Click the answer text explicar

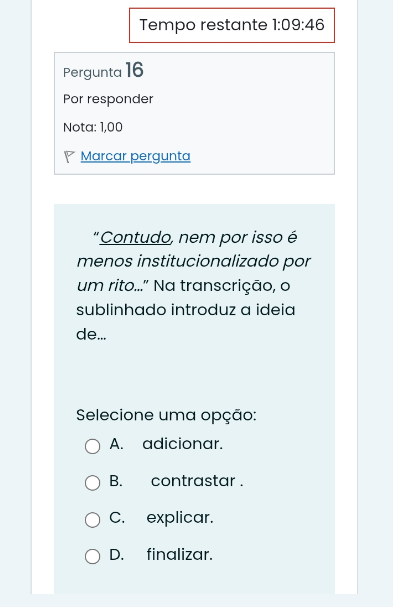pyautogui.click(x=180, y=518)
